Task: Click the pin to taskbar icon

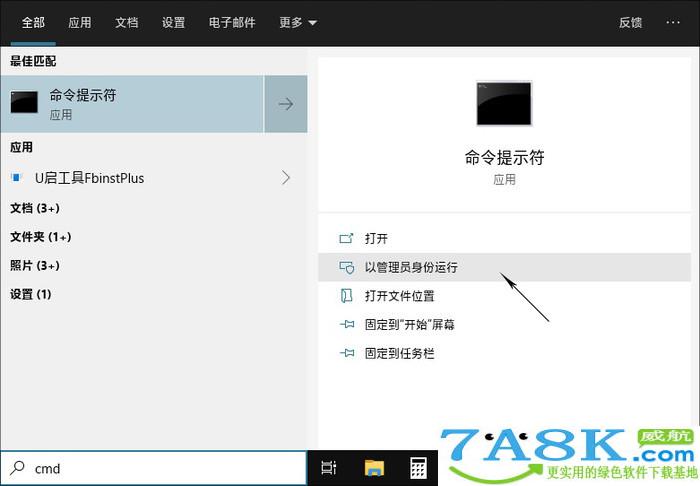Action: click(x=347, y=353)
